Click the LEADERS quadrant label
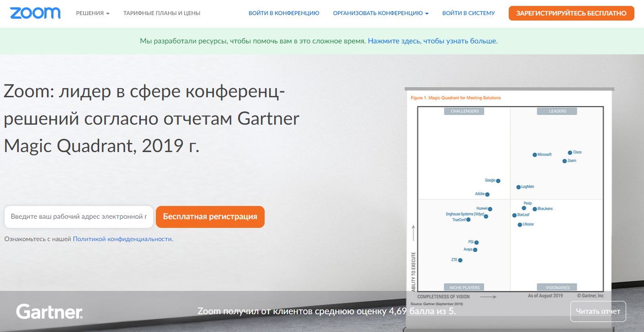The height and width of the screenshot is (332, 644). pyautogui.click(x=557, y=111)
